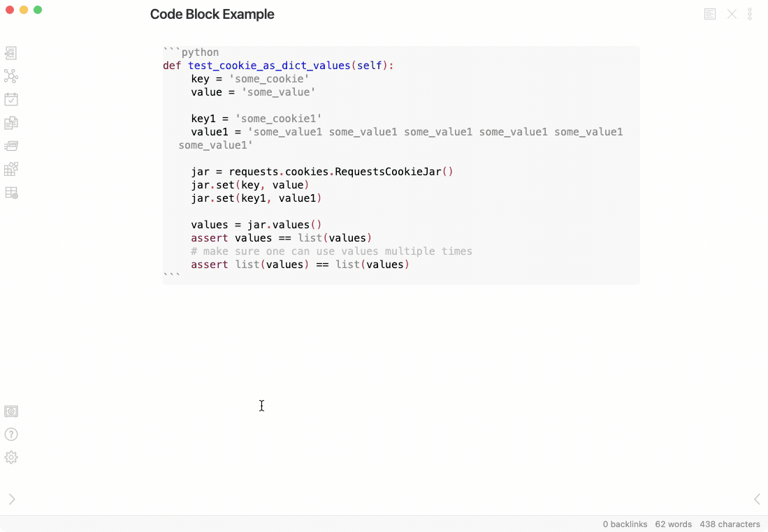Click the Code Block Example note title
Screen dimensions: 768x532
click(212, 14)
